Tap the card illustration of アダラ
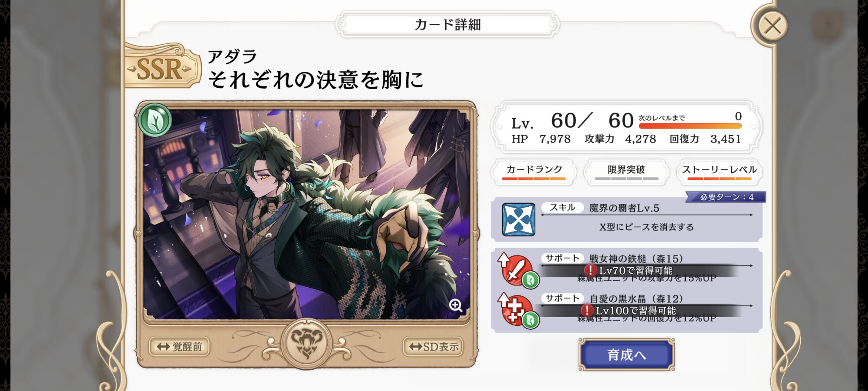Screen dimensions: 868x391 point(306,214)
